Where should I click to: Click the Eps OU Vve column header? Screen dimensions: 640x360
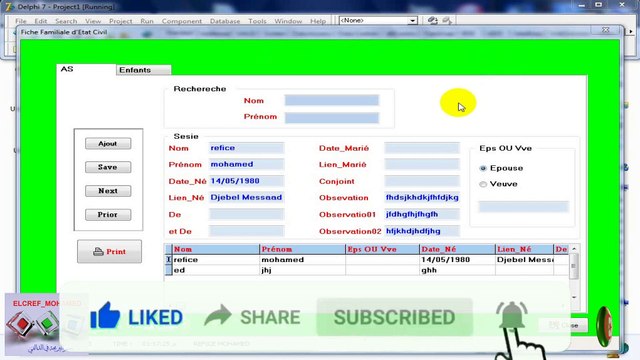[382, 249]
